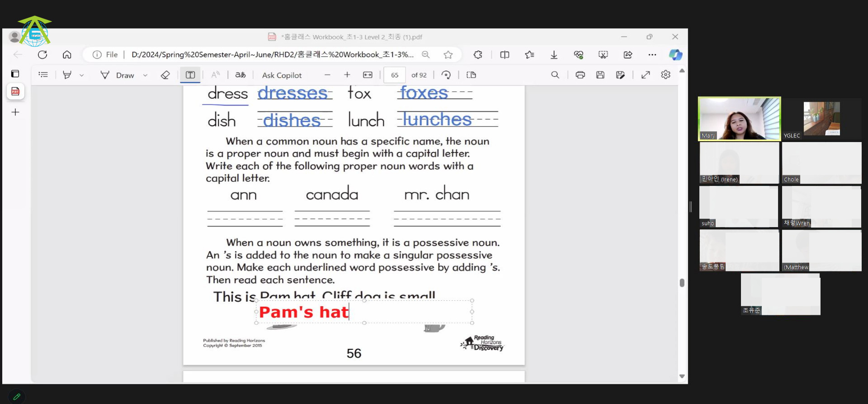The image size is (868, 404).
Task: Open browser essentials heart icon
Action: [x=579, y=55]
